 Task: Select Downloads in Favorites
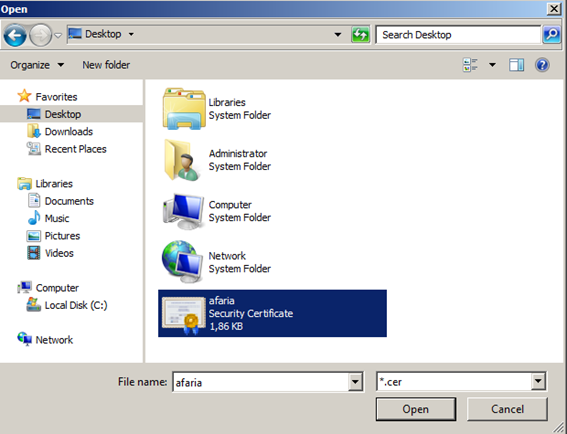[69, 132]
